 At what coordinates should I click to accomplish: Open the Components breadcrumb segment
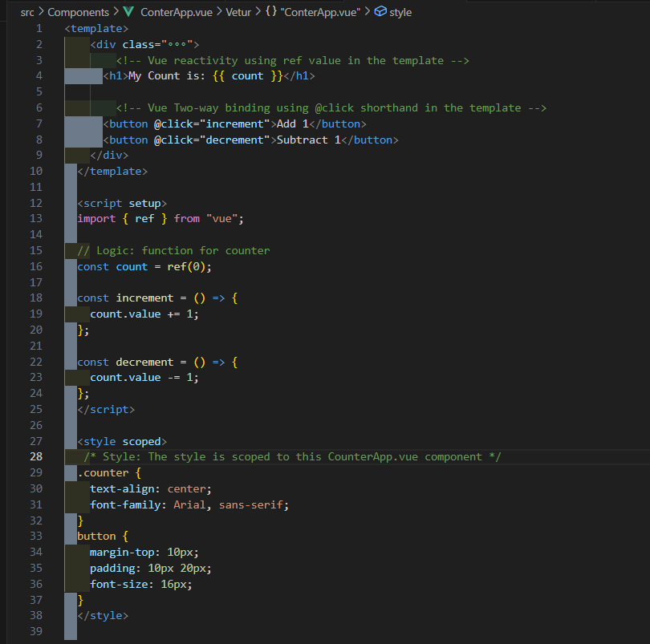click(79, 13)
